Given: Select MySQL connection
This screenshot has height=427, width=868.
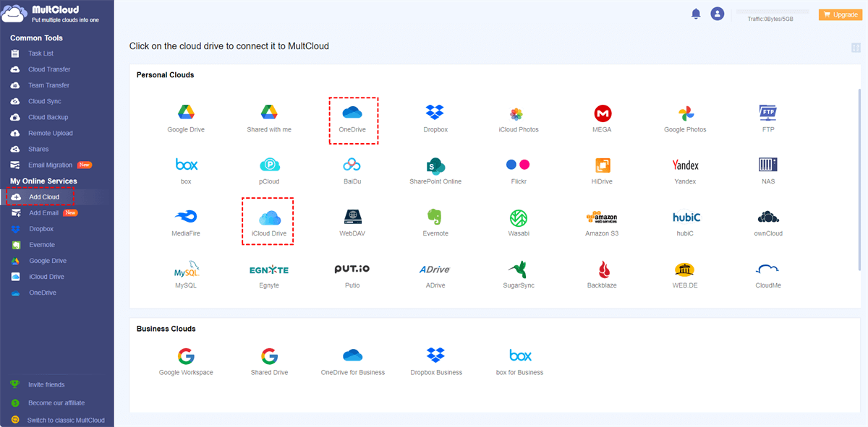Looking at the screenshot, I should (186, 275).
